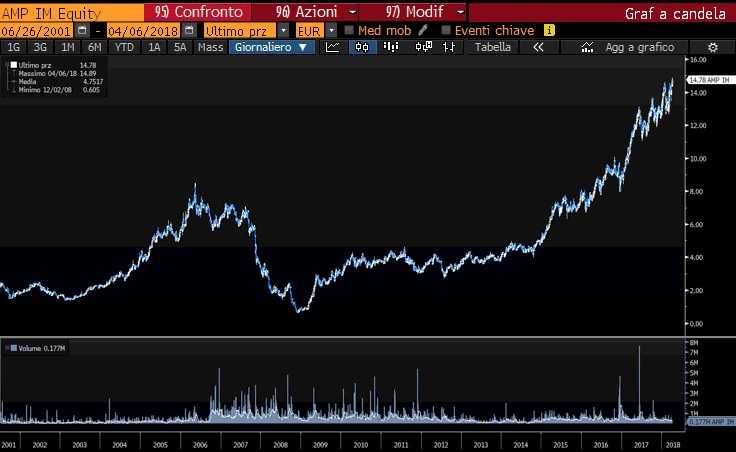Select the 1G time range
The height and width of the screenshot is (452, 736).
tap(14, 47)
